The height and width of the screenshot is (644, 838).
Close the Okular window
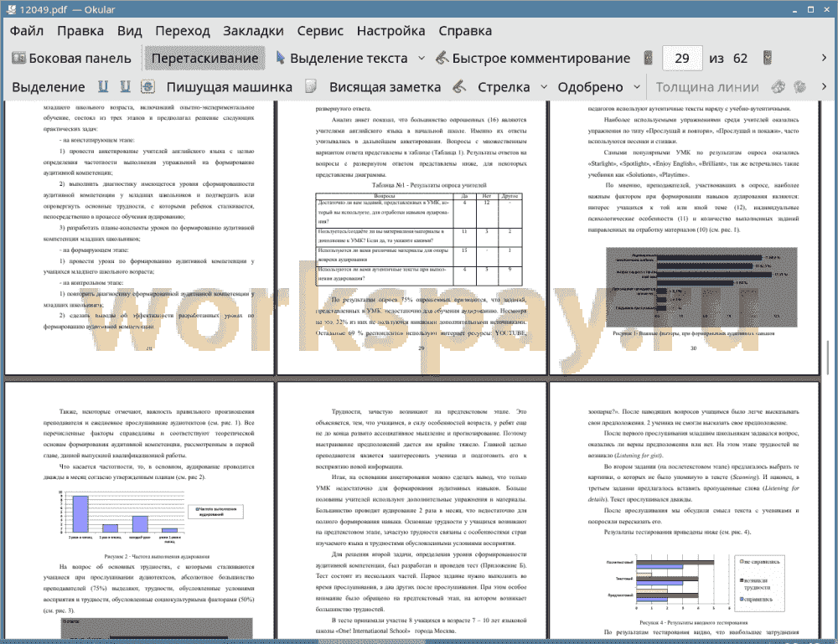click(x=827, y=9)
